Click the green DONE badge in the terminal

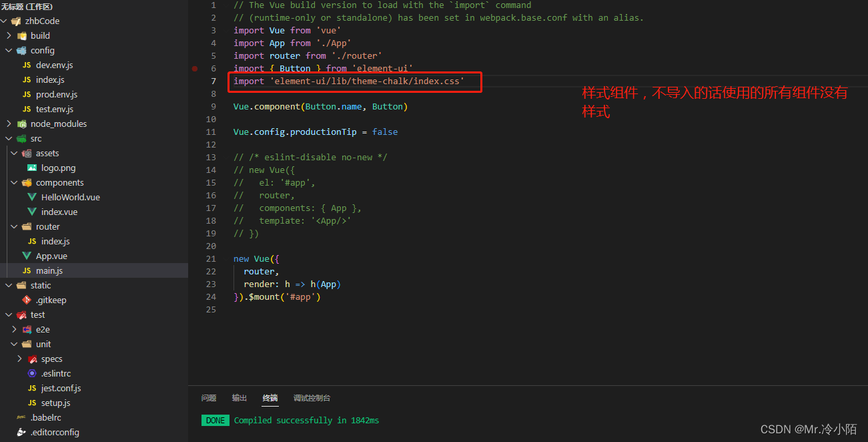coord(215,420)
